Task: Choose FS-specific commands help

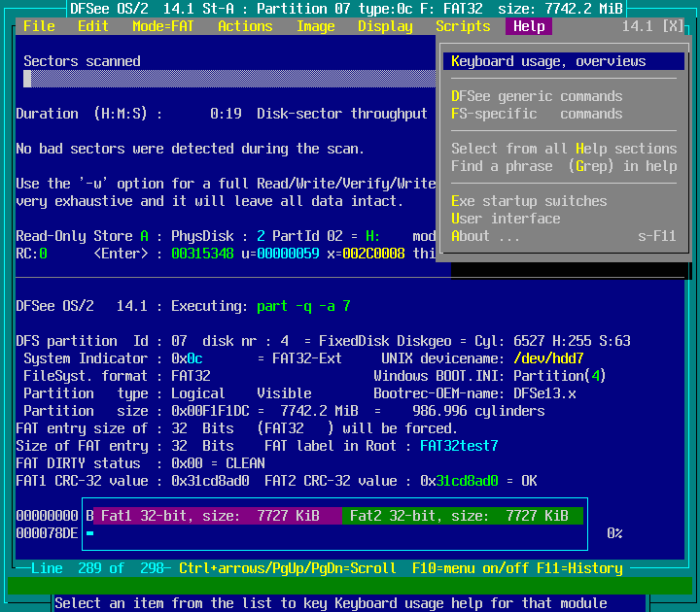Action: [x=537, y=114]
